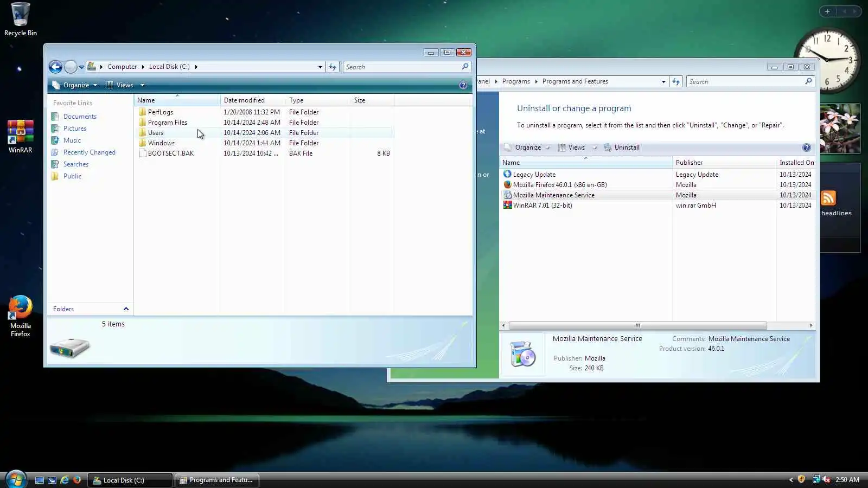
Task: Open the Windows Start menu orb
Action: [16, 479]
